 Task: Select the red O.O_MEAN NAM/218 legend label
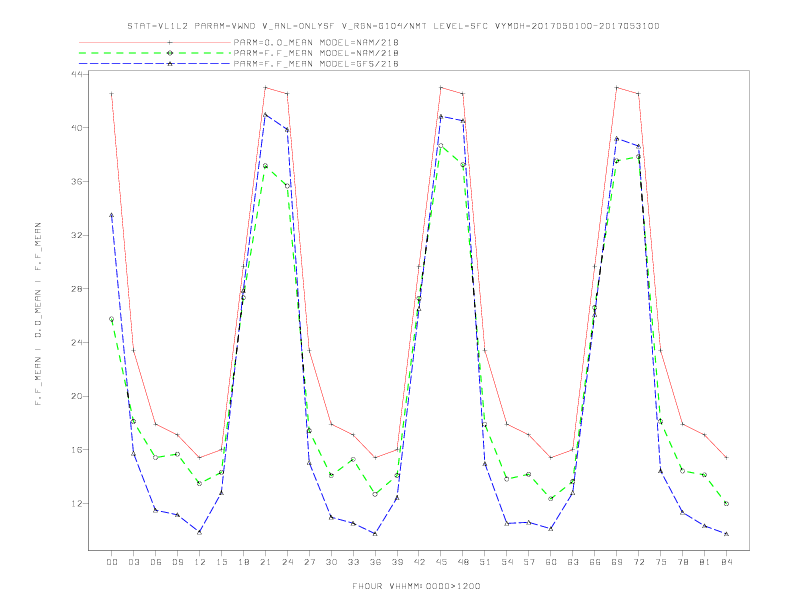click(316, 42)
